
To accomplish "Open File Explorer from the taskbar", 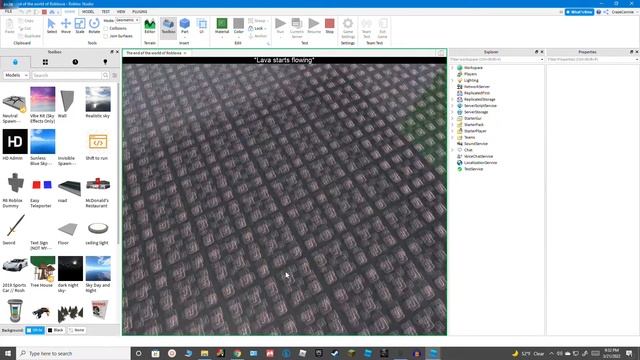I will click(204, 353).
